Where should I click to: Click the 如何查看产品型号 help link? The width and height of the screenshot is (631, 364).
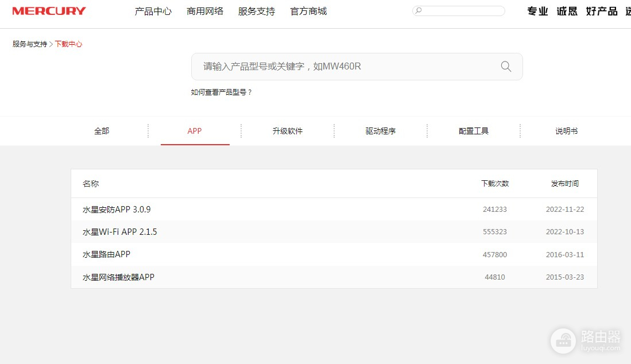221,91
